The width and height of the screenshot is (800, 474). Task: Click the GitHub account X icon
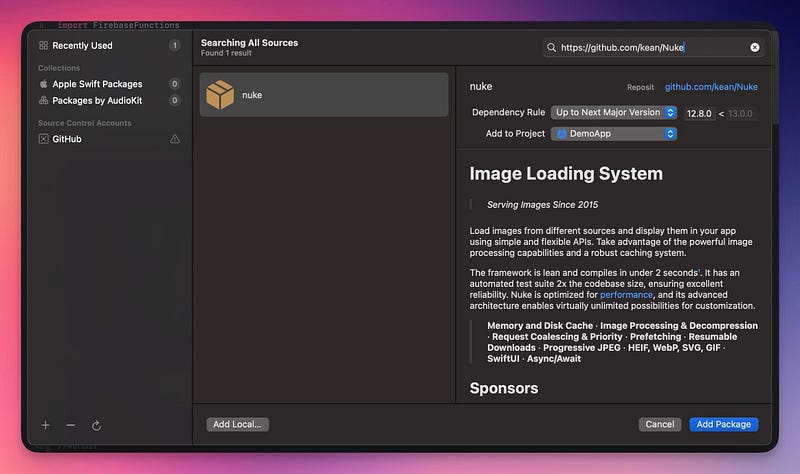[43, 139]
